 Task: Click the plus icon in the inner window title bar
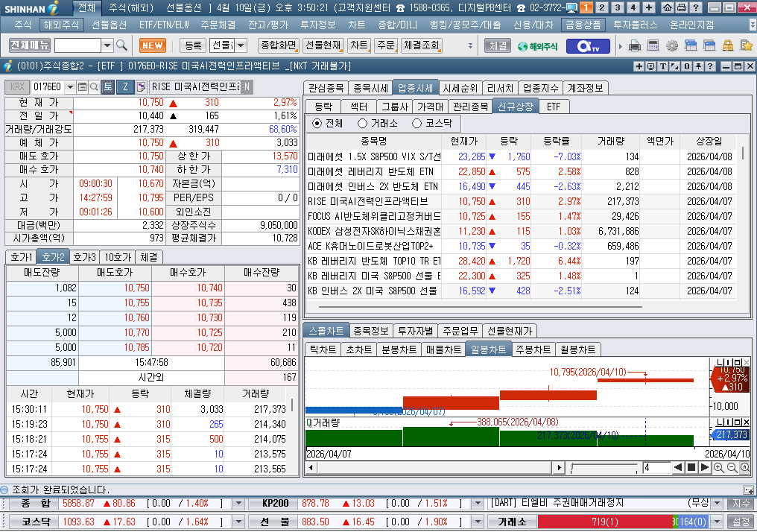639,66
